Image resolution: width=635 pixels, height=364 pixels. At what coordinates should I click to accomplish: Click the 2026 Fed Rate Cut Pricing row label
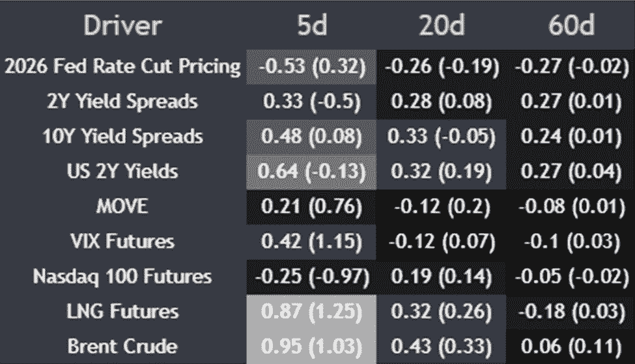122,66
